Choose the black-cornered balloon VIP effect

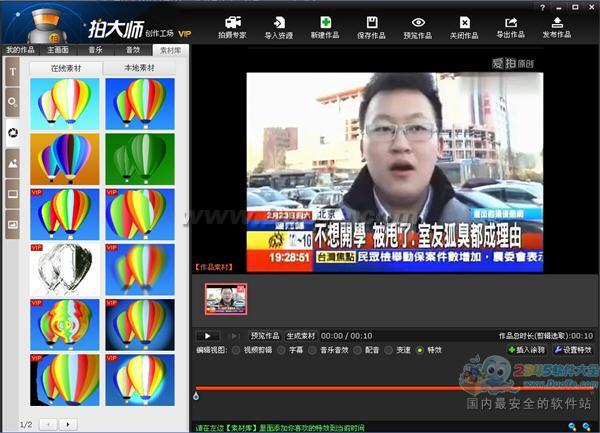tap(65, 380)
